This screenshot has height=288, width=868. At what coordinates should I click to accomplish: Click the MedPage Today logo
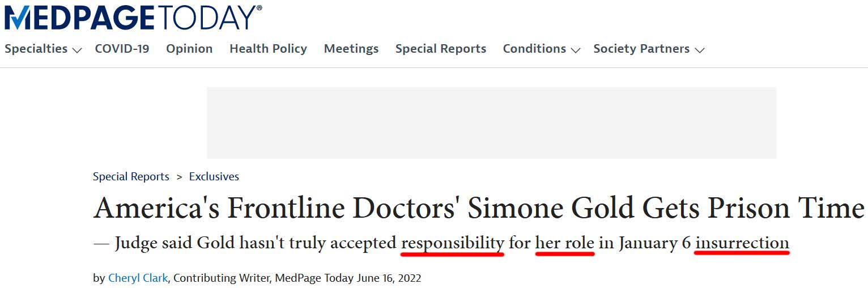(x=133, y=17)
